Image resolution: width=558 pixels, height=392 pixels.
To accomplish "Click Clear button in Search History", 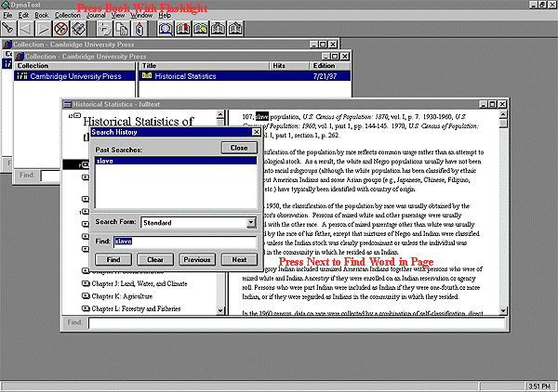I will point(155,260).
